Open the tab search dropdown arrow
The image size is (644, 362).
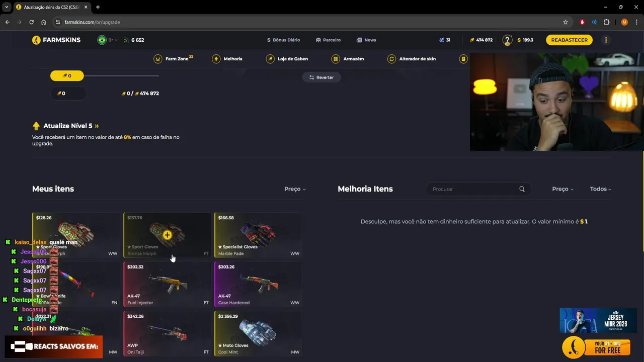coord(7,7)
